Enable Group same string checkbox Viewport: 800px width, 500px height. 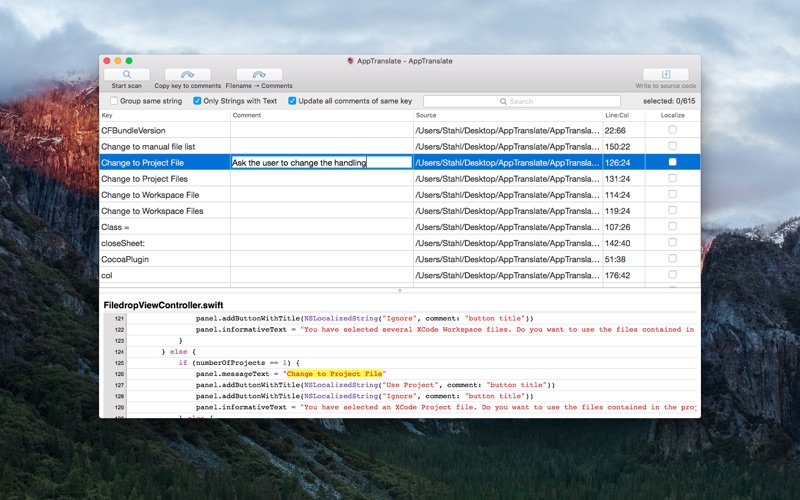coord(114,101)
